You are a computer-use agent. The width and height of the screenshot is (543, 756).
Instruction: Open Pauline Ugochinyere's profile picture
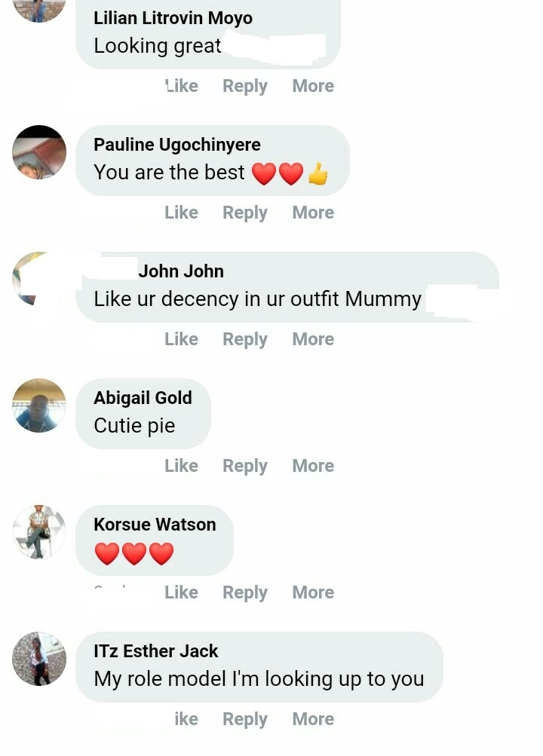[x=39, y=152]
